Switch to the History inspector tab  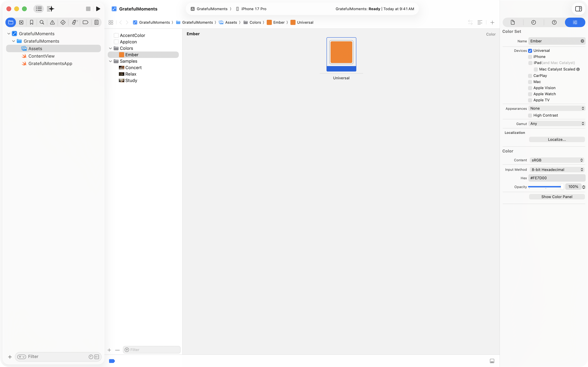(533, 22)
